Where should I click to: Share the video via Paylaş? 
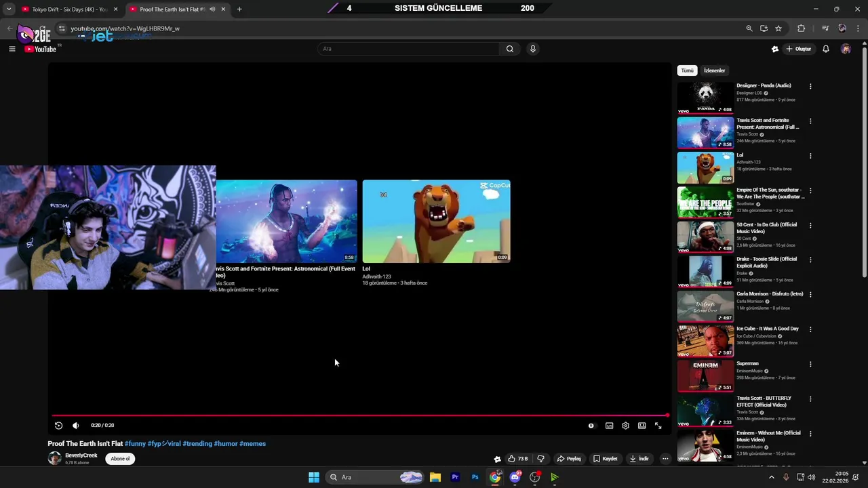[x=569, y=459]
